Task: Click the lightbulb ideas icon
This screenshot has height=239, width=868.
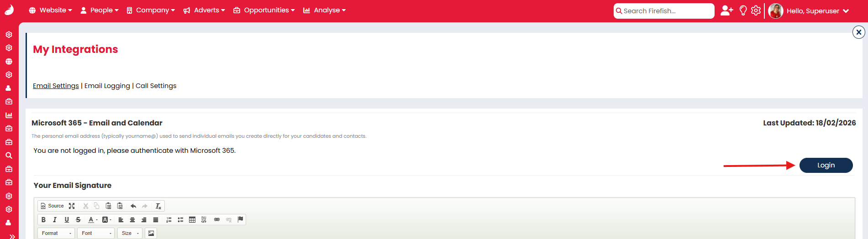Action: coord(743,10)
